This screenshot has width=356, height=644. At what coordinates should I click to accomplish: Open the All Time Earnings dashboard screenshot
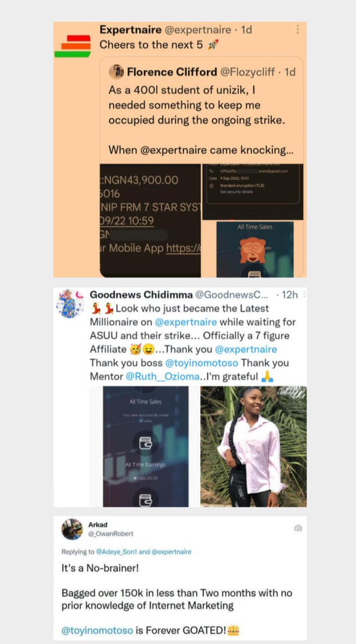click(145, 446)
